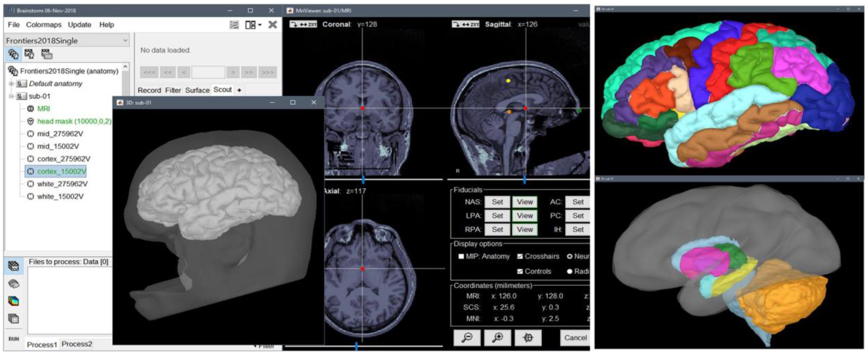Toggle the MIP: Anatomy checkbox
Screen dimensions: 868x353
click(x=461, y=256)
